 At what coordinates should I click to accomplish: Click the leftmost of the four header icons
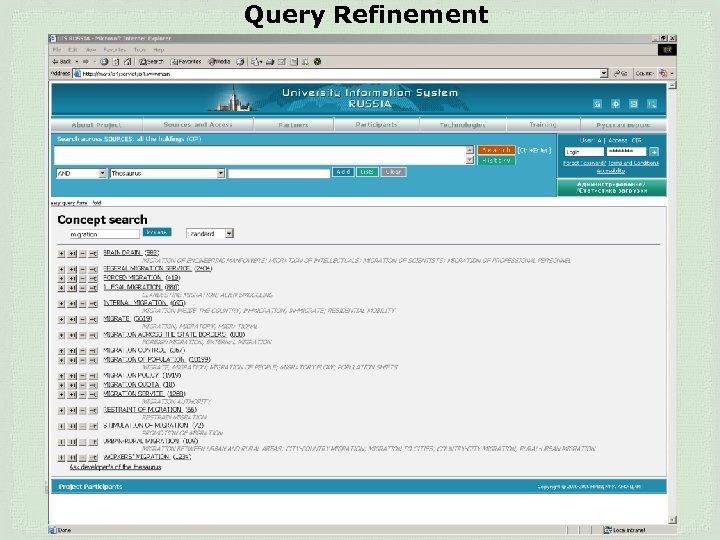[597, 104]
